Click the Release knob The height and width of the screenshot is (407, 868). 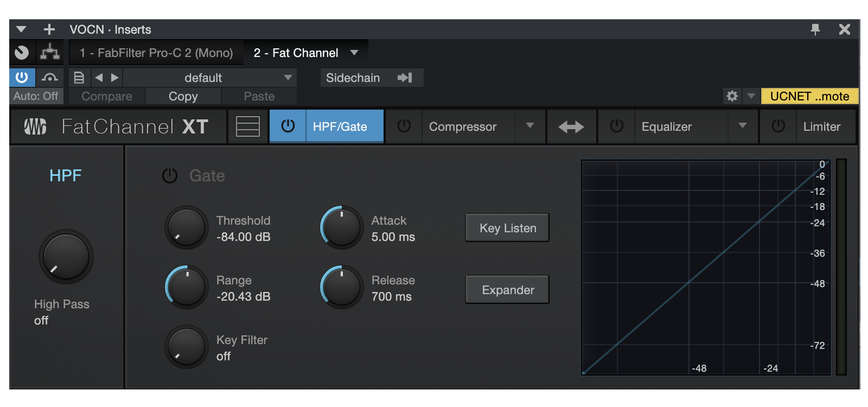[x=342, y=287]
